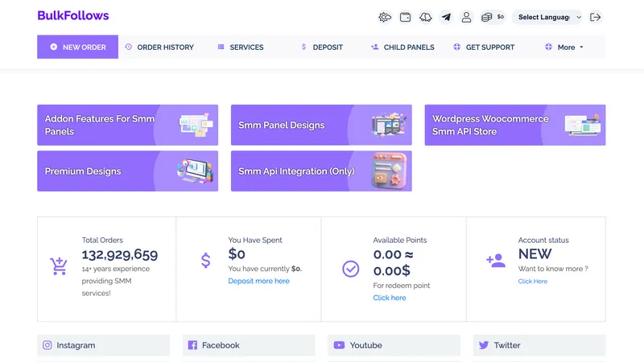
Task: Open the Order History tab
Action: click(159, 47)
